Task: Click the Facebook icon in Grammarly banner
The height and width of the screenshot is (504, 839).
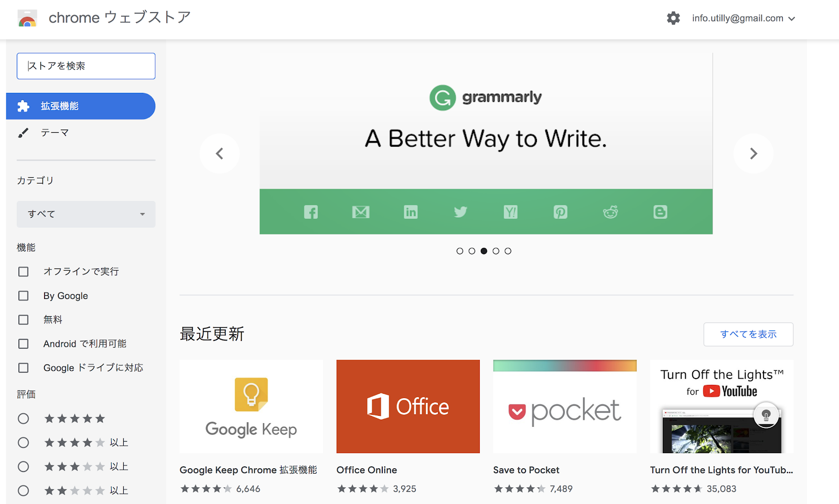Action: (311, 212)
